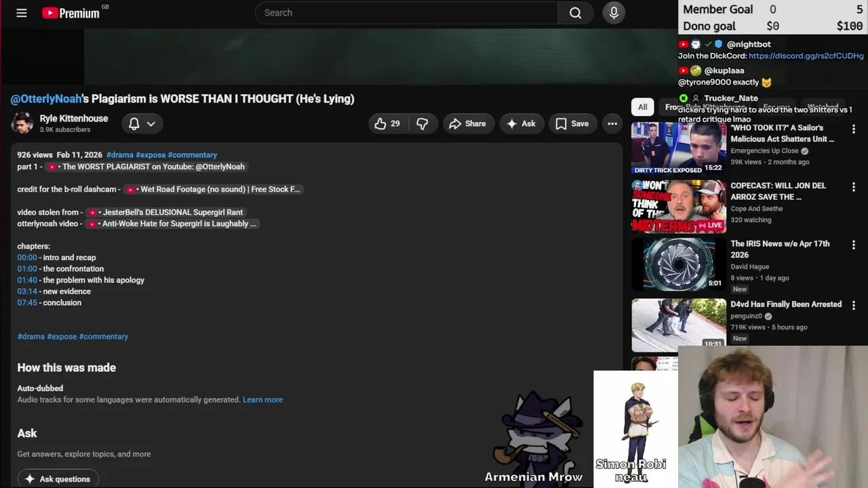Screen dimensions: 868x488
Task: Expand notification options chevron
Action: 151,123
